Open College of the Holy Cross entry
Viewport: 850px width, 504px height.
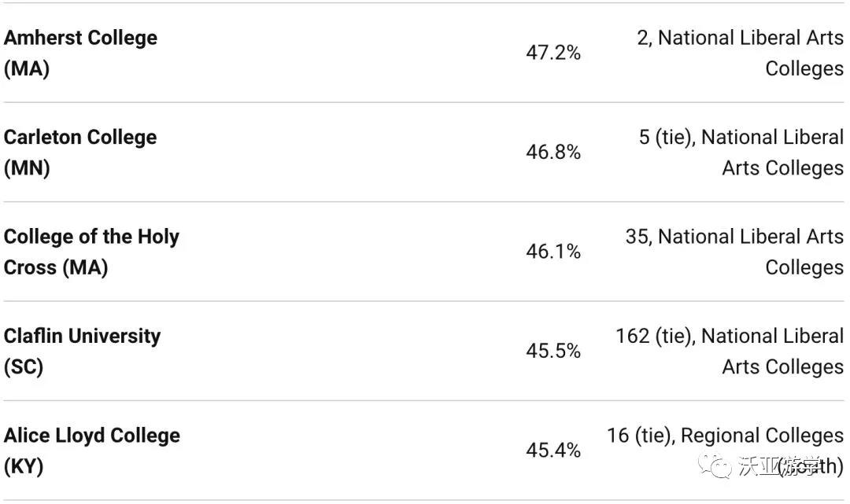pyautogui.click(x=91, y=252)
